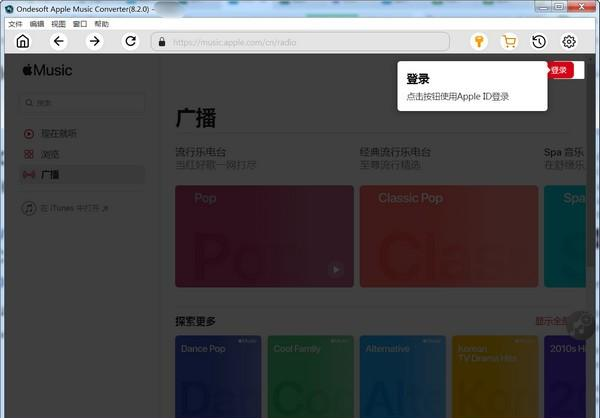Select the Apple Music logo
The image size is (600, 418).
click(47, 70)
